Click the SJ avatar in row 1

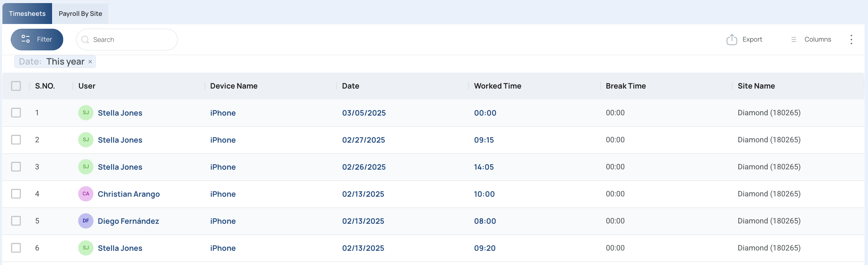(86, 113)
